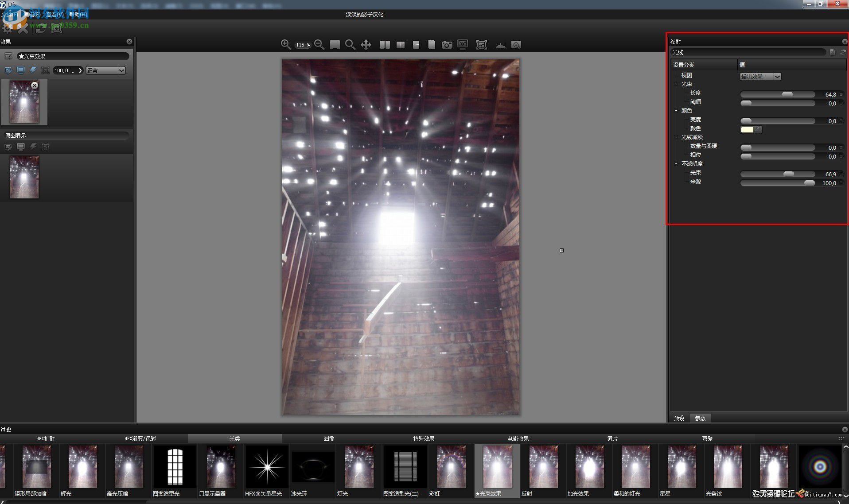The height and width of the screenshot is (504, 849).
Task: Click the camera snapshot icon
Action: pyautogui.click(x=447, y=44)
